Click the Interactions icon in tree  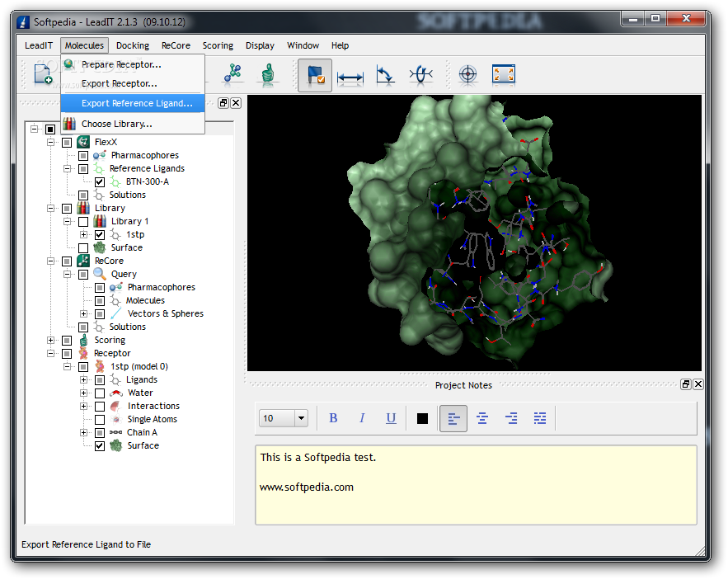(116, 406)
